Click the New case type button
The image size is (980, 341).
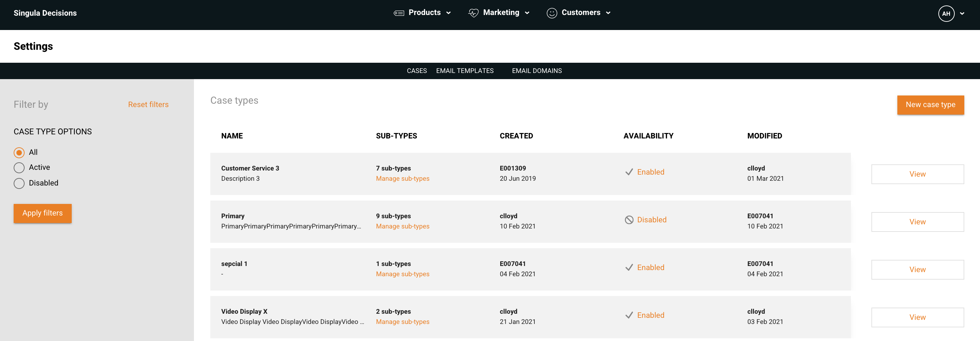coord(930,105)
